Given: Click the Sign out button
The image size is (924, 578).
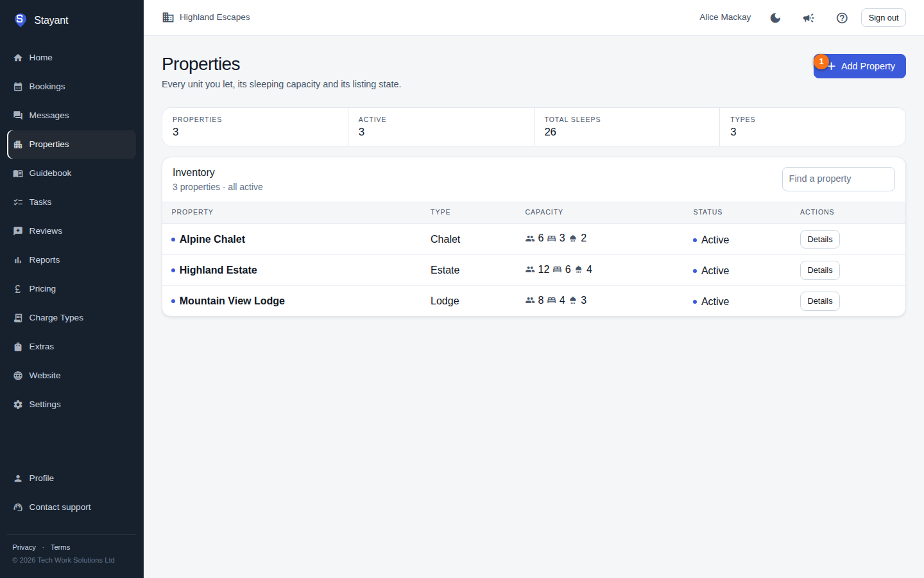Looking at the screenshot, I should click(x=883, y=18).
